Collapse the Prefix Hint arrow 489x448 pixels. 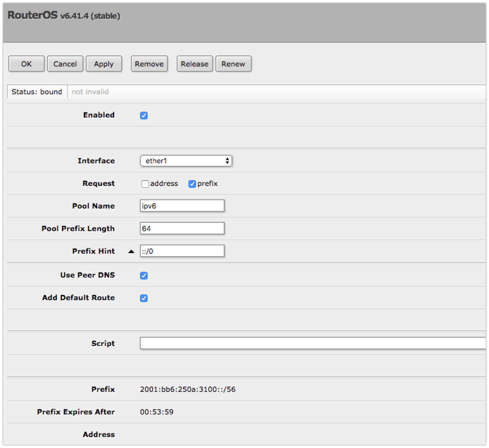[x=131, y=251]
